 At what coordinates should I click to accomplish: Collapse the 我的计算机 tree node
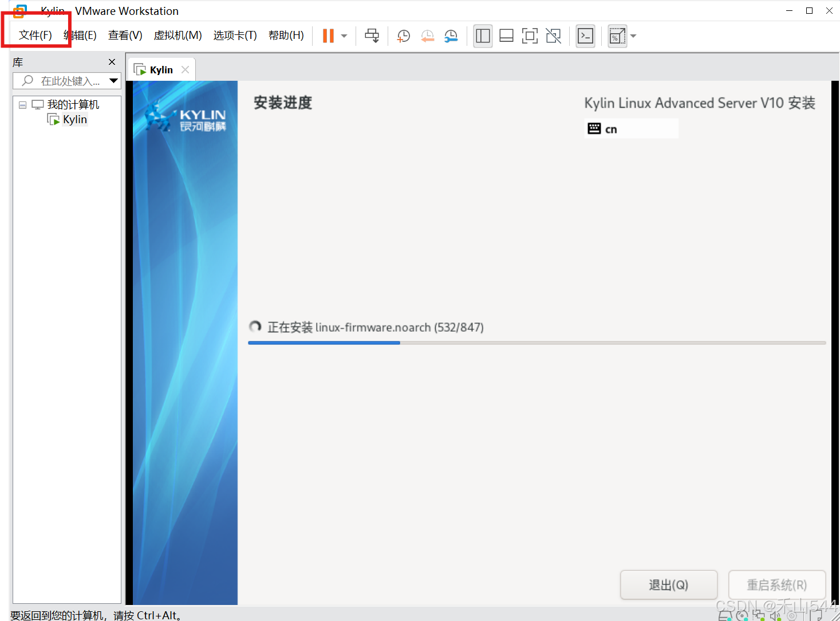tap(22, 105)
